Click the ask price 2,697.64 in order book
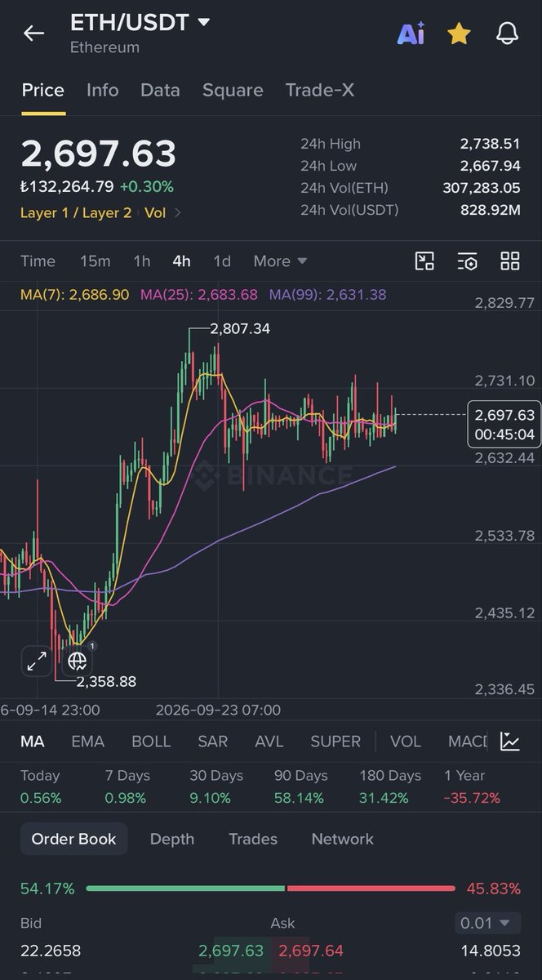Screen dimensions: 542x980 click(x=311, y=951)
